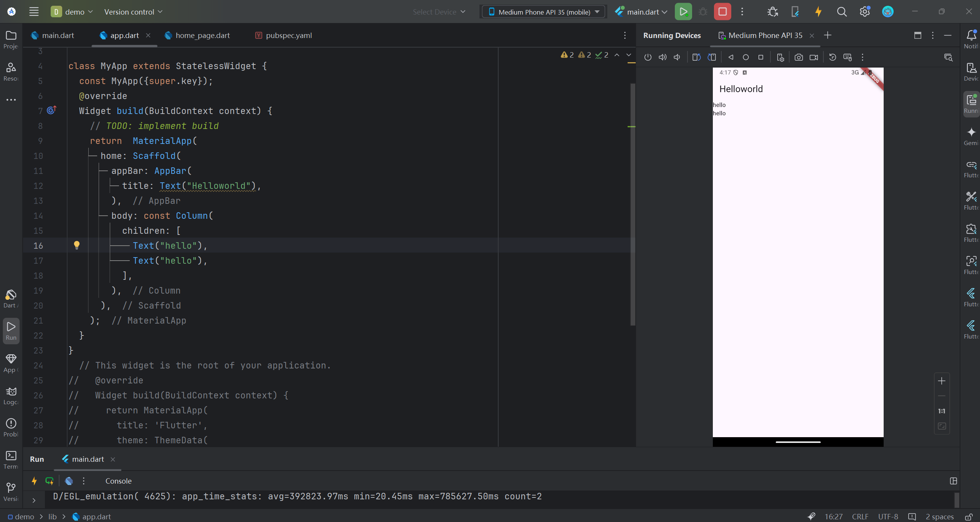
Task: Click the lib breadcrumb in navigation bar
Action: click(x=53, y=517)
